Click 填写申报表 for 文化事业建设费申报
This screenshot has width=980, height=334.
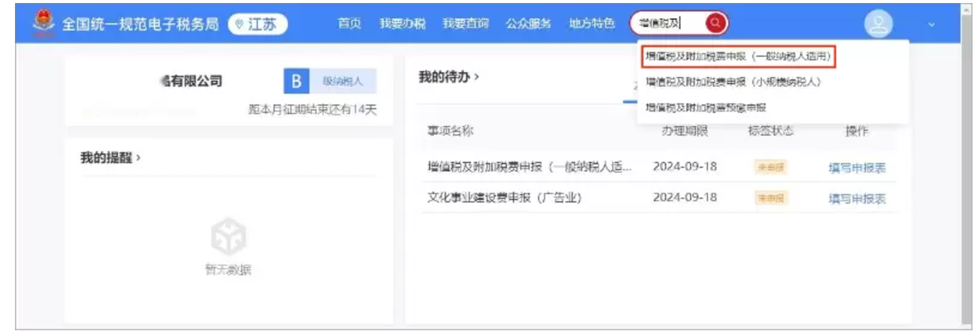coord(857,198)
